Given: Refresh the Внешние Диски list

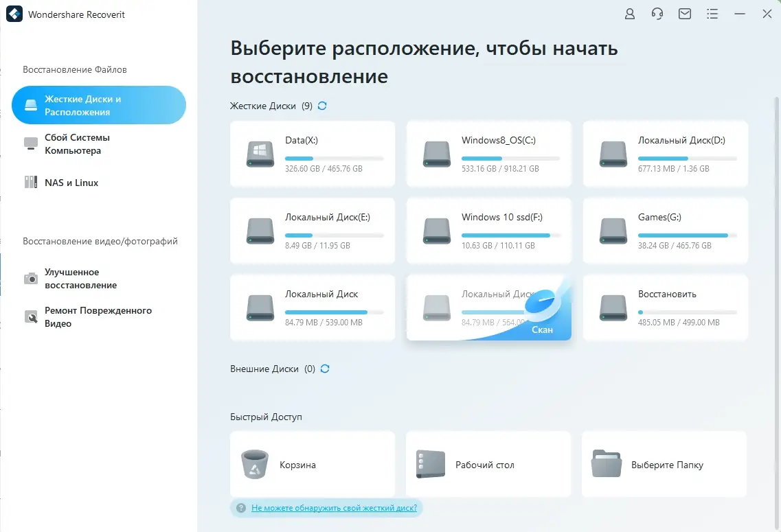Looking at the screenshot, I should pos(324,369).
